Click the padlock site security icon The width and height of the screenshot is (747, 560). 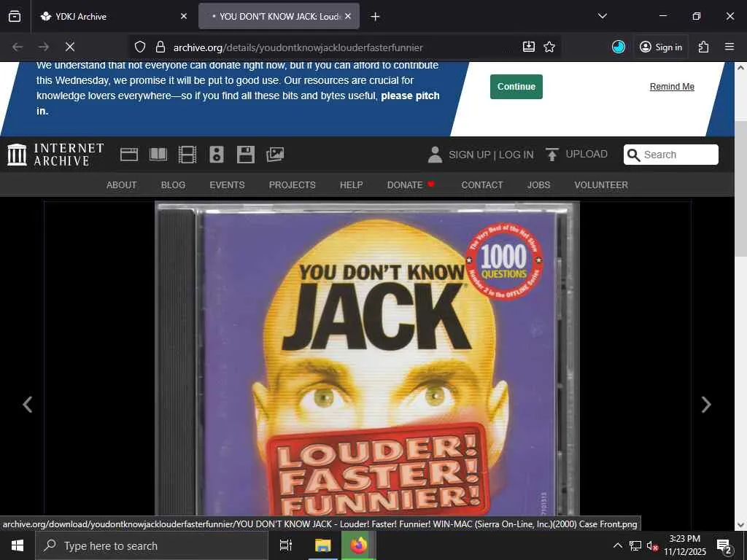[160, 47]
